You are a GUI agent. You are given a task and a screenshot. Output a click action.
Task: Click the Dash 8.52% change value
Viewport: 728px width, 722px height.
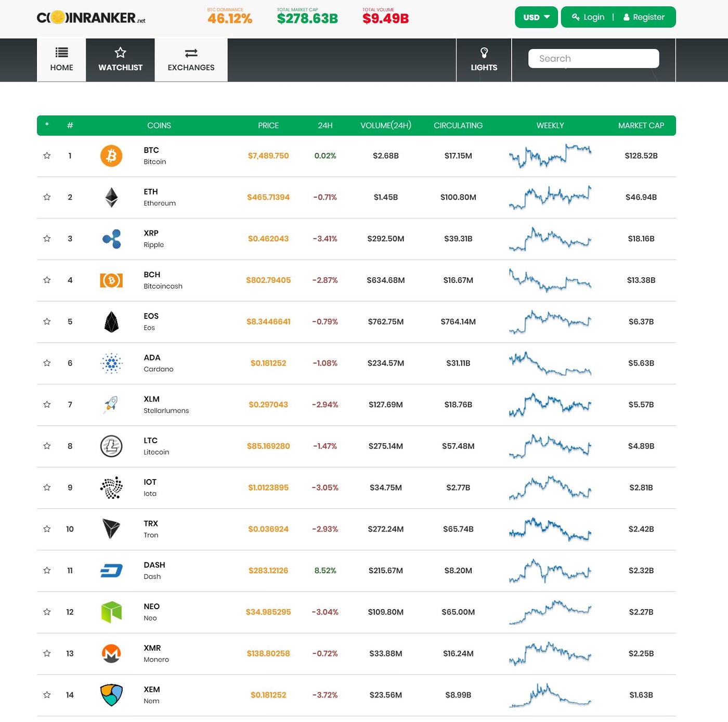pyautogui.click(x=326, y=571)
